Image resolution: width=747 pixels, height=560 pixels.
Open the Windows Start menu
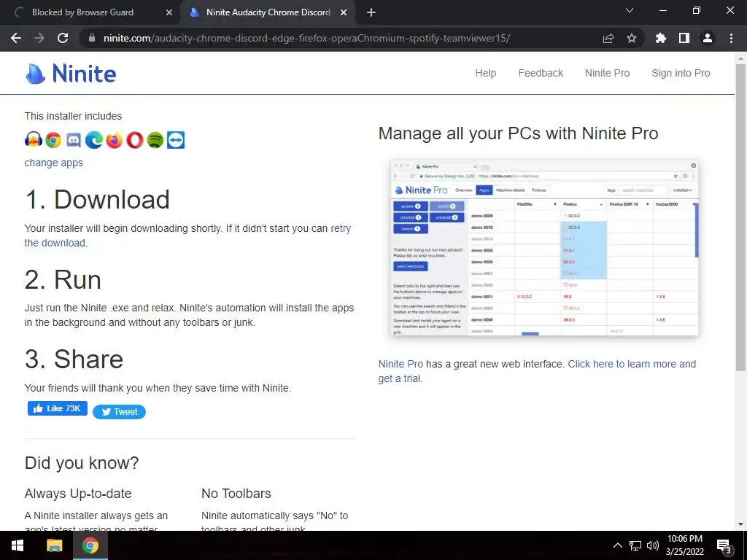18,545
